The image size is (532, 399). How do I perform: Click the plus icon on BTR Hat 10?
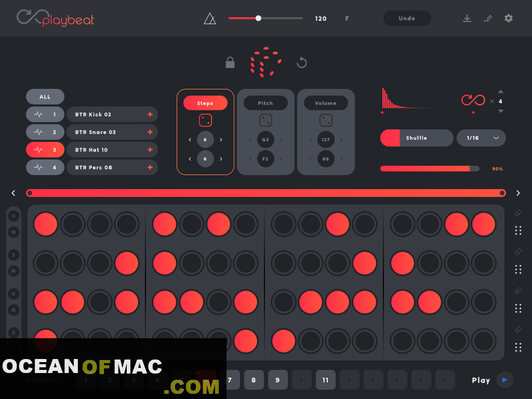[150, 150]
